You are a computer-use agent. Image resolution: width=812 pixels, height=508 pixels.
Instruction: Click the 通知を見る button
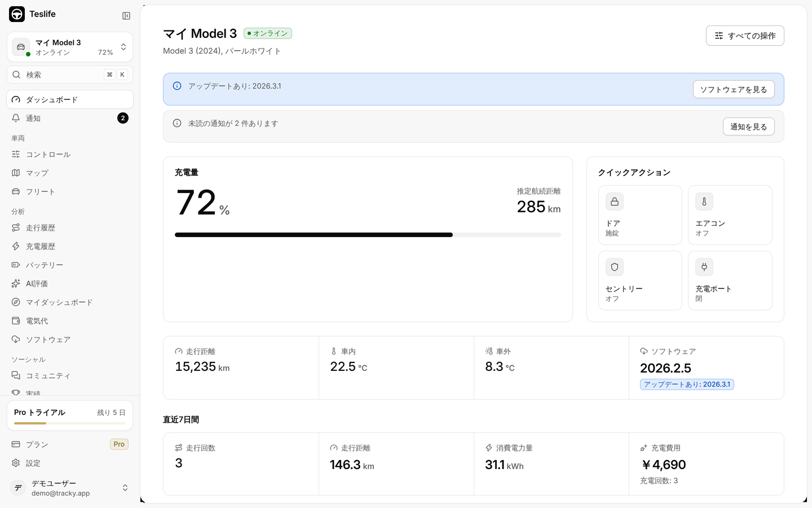748,126
